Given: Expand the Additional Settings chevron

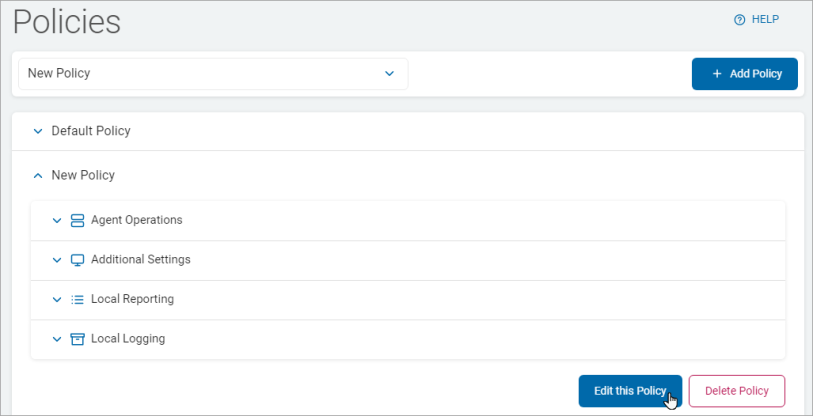Looking at the screenshot, I should [x=57, y=260].
